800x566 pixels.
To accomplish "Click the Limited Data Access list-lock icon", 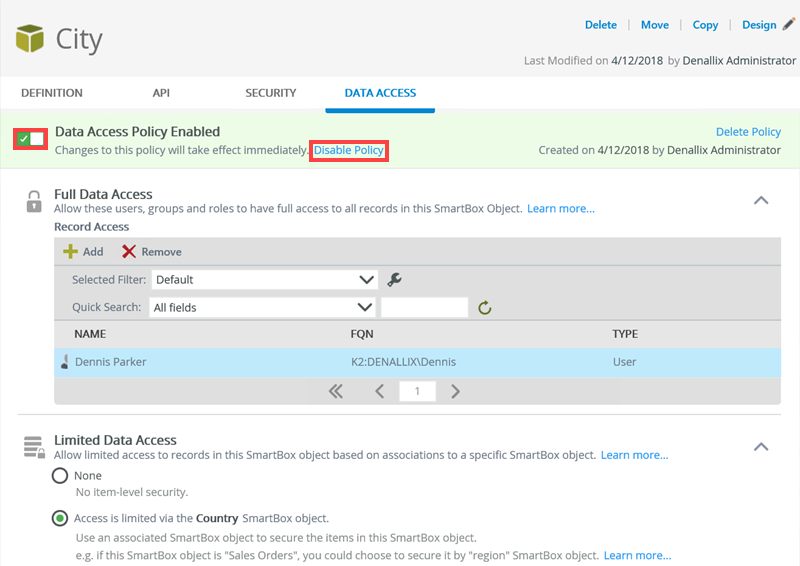I will coord(34,447).
